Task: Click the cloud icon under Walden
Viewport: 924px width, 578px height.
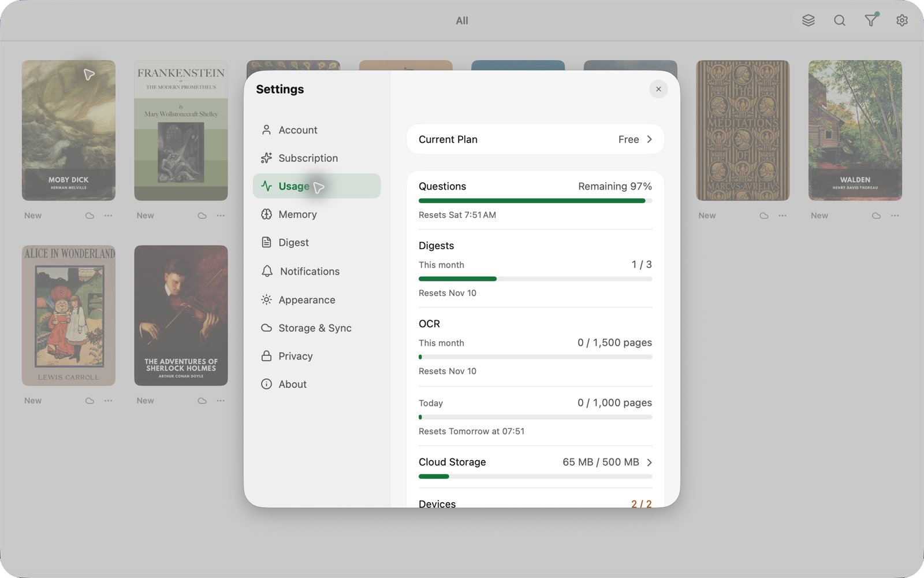Action: (x=876, y=216)
